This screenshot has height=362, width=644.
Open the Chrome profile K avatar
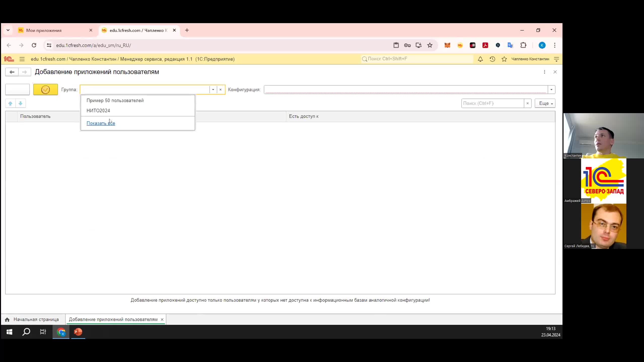pyautogui.click(x=542, y=45)
